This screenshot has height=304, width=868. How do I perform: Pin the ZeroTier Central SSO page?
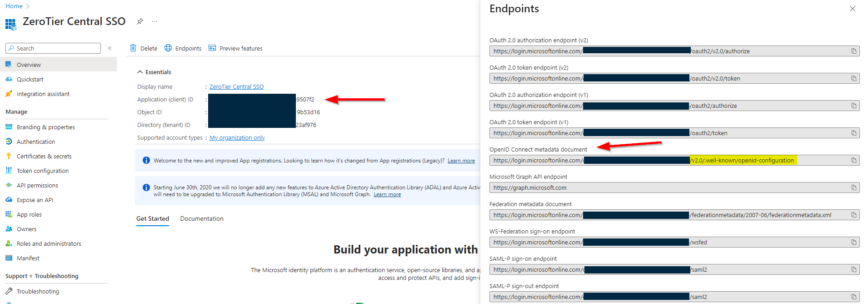(x=140, y=21)
